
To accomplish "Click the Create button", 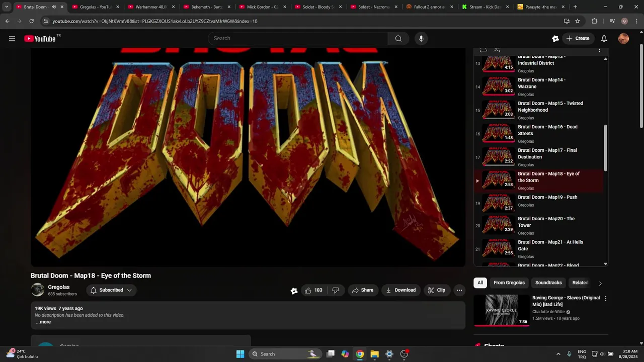I will tap(578, 38).
